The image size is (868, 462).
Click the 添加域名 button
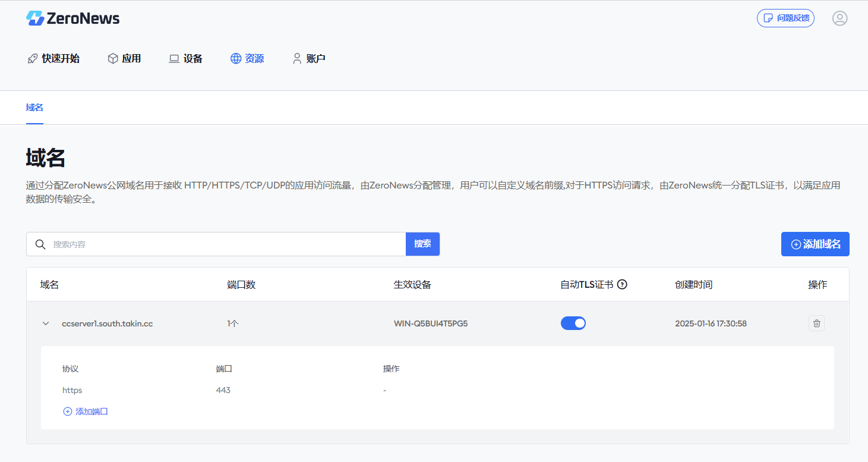pyautogui.click(x=815, y=244)
